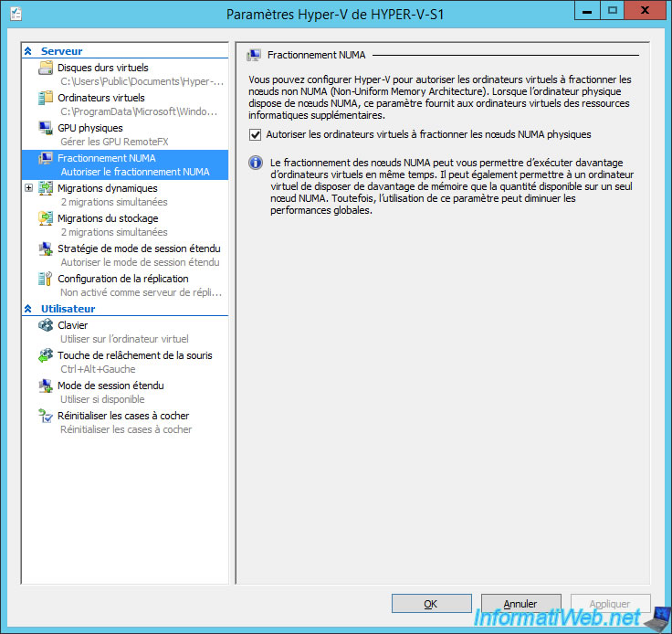Click the OK button
This screenshot has width=672, height=634.
point(432,604)
